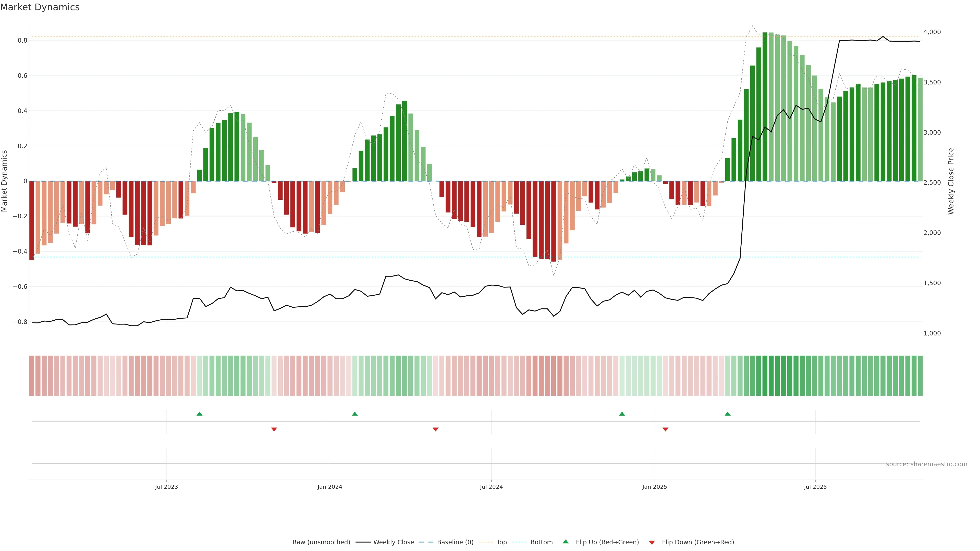This screenshot has width=980, height=551.
Task: Click the Jul 2023 axis label
Action: 166,487
